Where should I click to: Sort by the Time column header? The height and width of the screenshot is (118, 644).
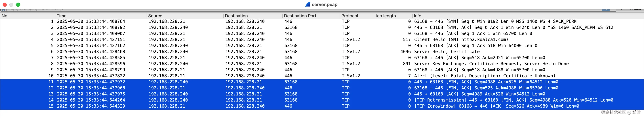pos(101,16)
